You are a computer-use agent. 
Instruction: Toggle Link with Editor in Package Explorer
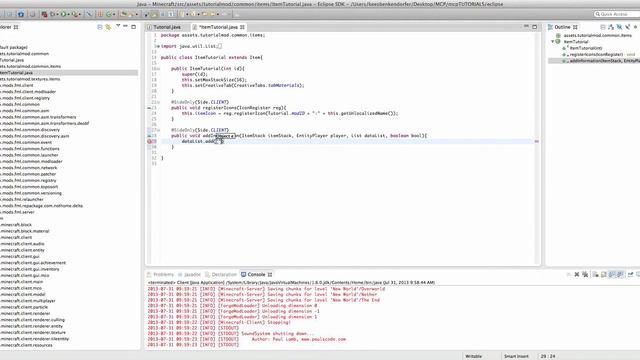tap(108, 27)
